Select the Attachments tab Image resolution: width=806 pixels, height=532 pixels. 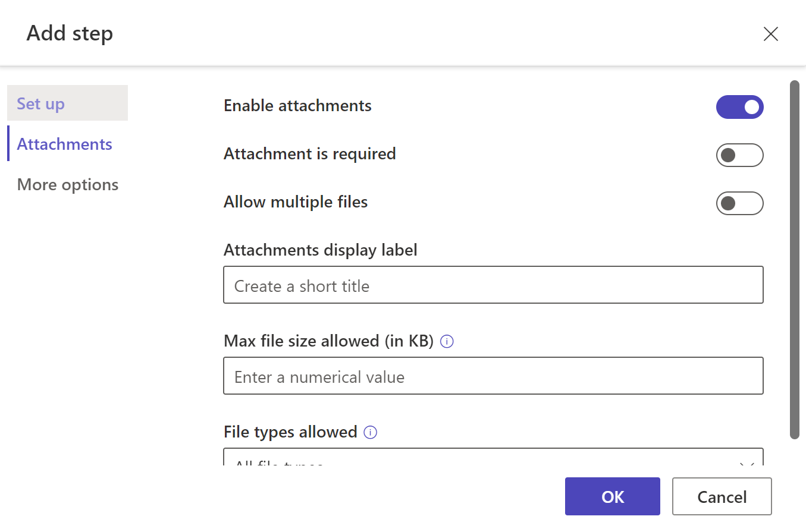(64, 144)
